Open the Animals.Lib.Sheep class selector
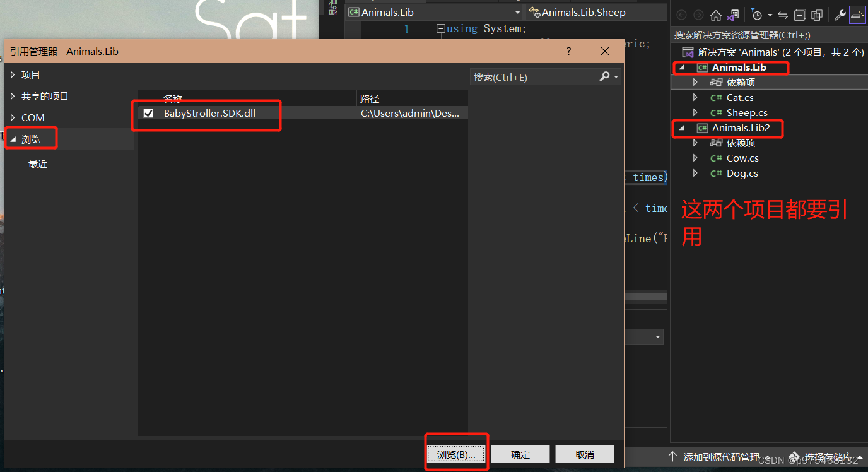Image resolution: width=868 pixels, height=472 pixels. (596, 13)
